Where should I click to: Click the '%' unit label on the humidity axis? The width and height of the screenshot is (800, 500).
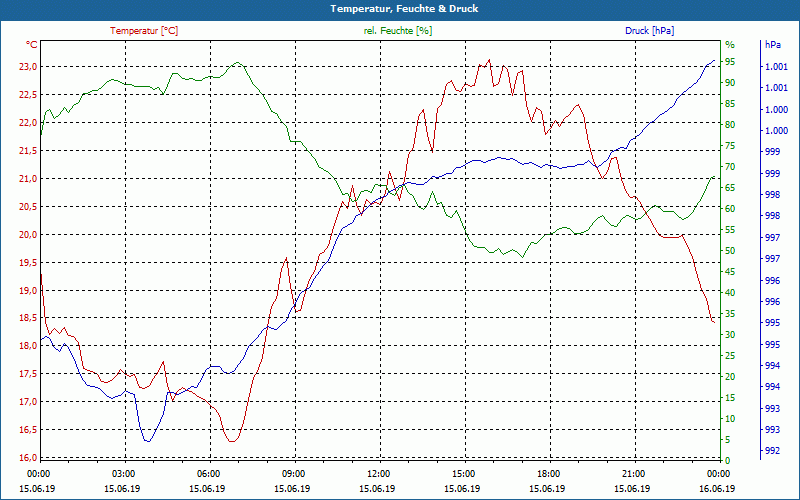(730, 45)
